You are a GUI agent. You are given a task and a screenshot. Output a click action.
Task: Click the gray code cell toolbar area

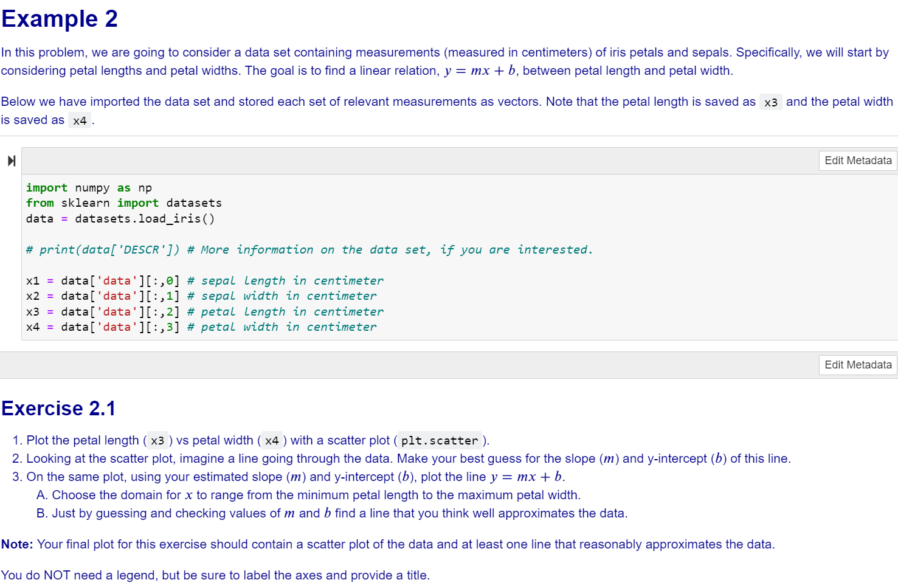tap(426, 160)
